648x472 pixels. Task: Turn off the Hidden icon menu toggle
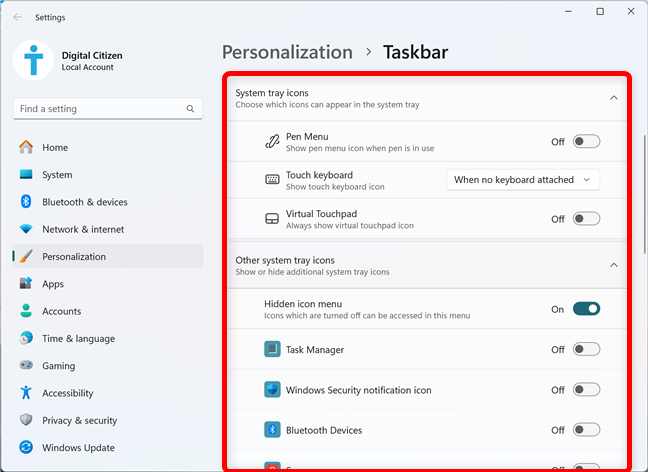[x=586, y=309]
